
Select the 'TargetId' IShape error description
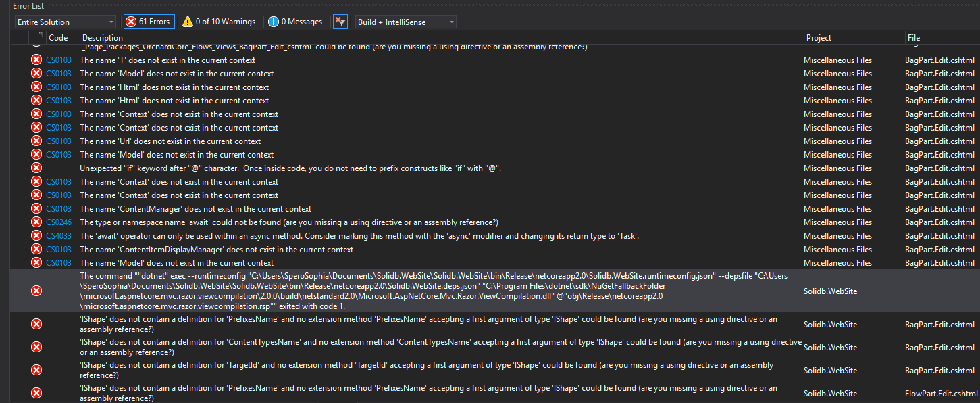427,370
